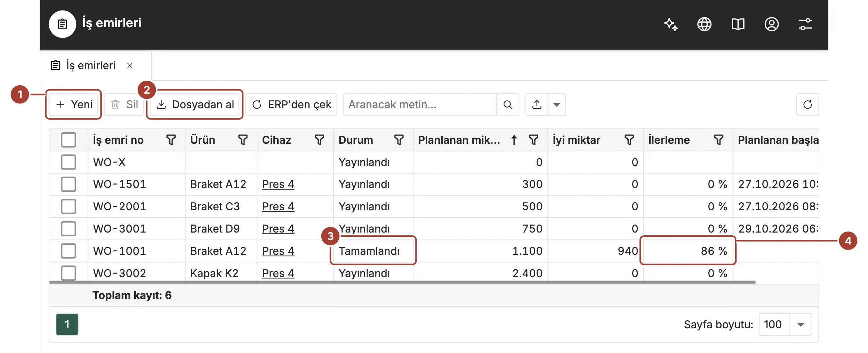Image resolution: width=868 pixels, height=353 pixels.
Task: Click the Aranacak metin search field
Action: point(420,104)
